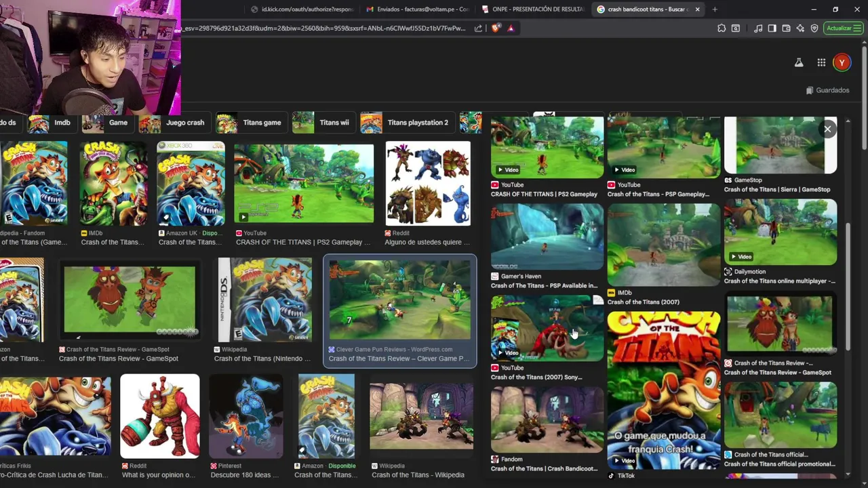Open Reddit titans character lineup thumbnail
Image resolution: width=868 pixels, height=488 pixels.
(x=428, y=183)
